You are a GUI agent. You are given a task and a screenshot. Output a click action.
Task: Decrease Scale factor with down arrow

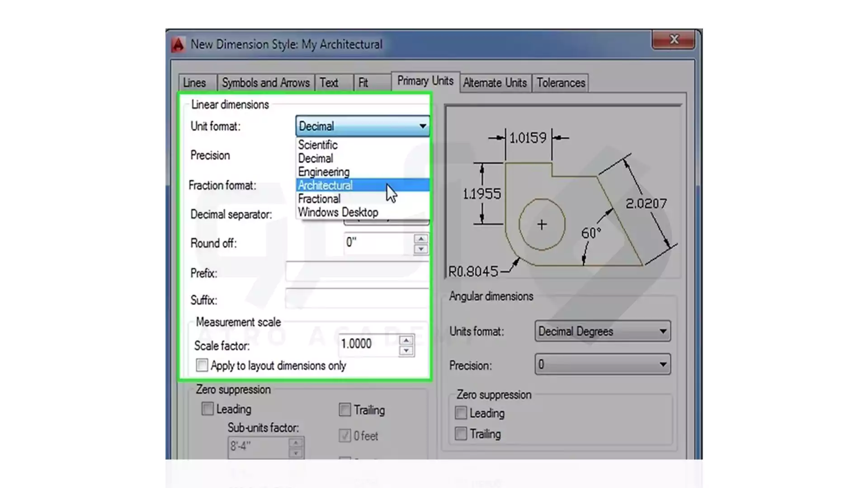(x=406, y=351)
